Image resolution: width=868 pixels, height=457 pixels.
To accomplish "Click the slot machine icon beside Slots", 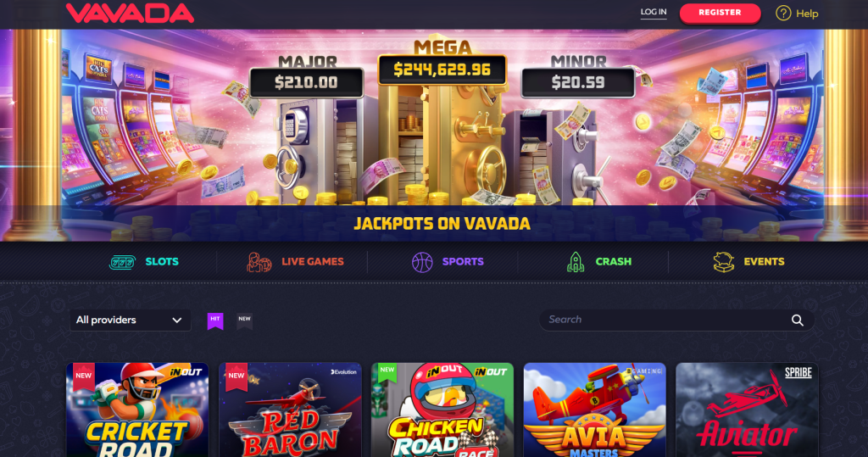I will click(x=122, y=262).
